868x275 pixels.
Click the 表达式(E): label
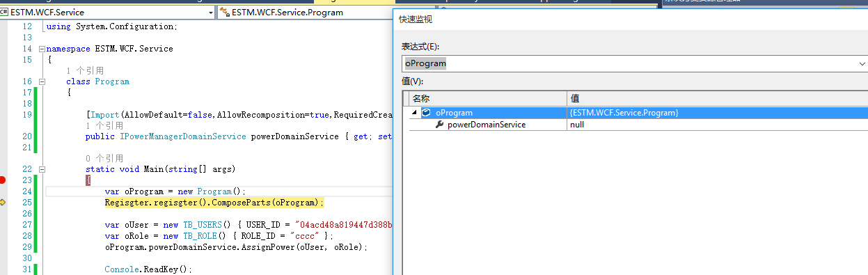click(x=420, y=46)
